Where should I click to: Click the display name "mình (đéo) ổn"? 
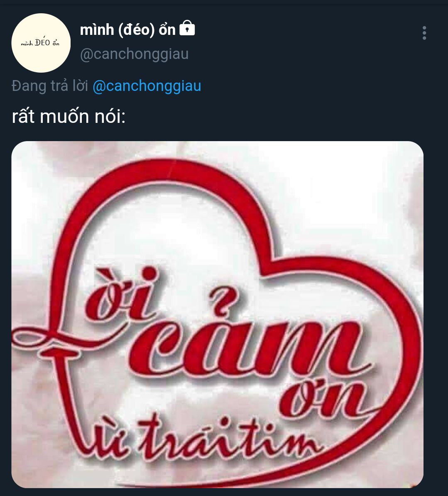[127, 30]
